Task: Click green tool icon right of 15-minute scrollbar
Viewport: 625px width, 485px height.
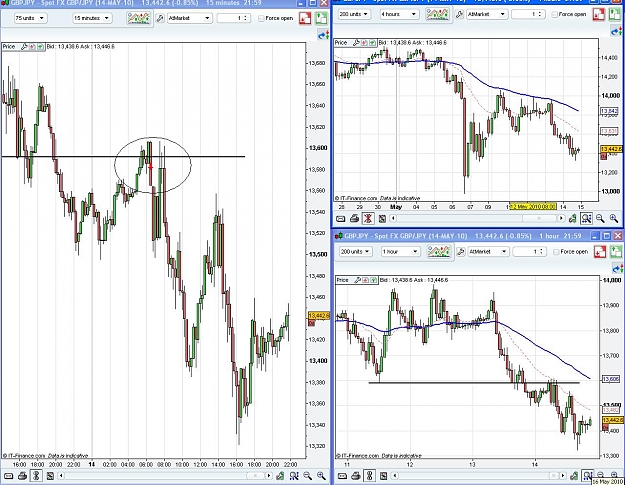Action: (x=280, y=476)
